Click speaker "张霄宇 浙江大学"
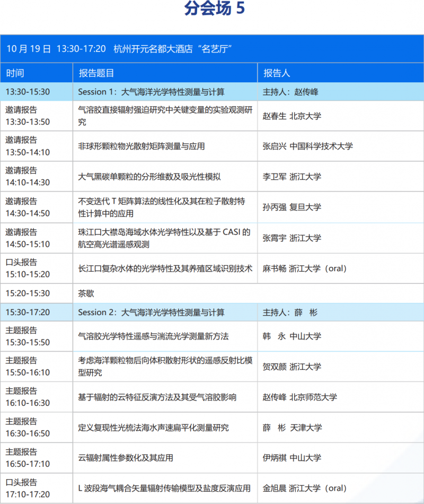This screenshot has height=504, width=424. (291, 238)
